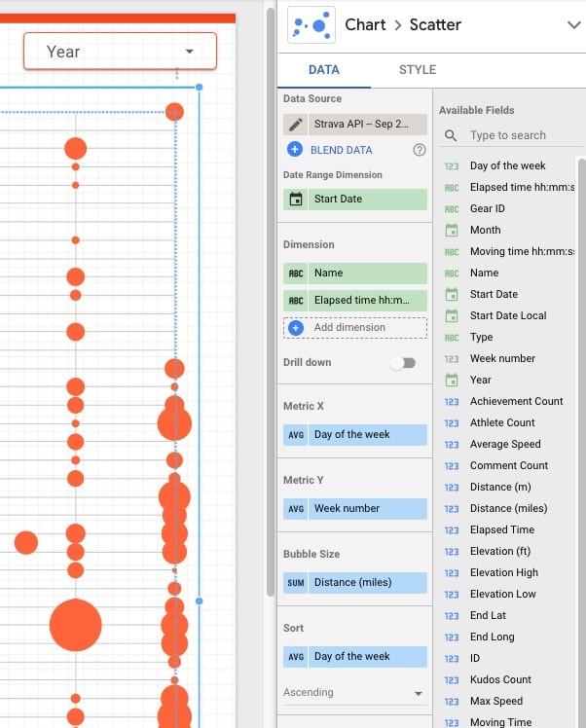Click AVG aggregation in Sort section
This screenshot has width=586, height=728.
click(x=295, y=657)
